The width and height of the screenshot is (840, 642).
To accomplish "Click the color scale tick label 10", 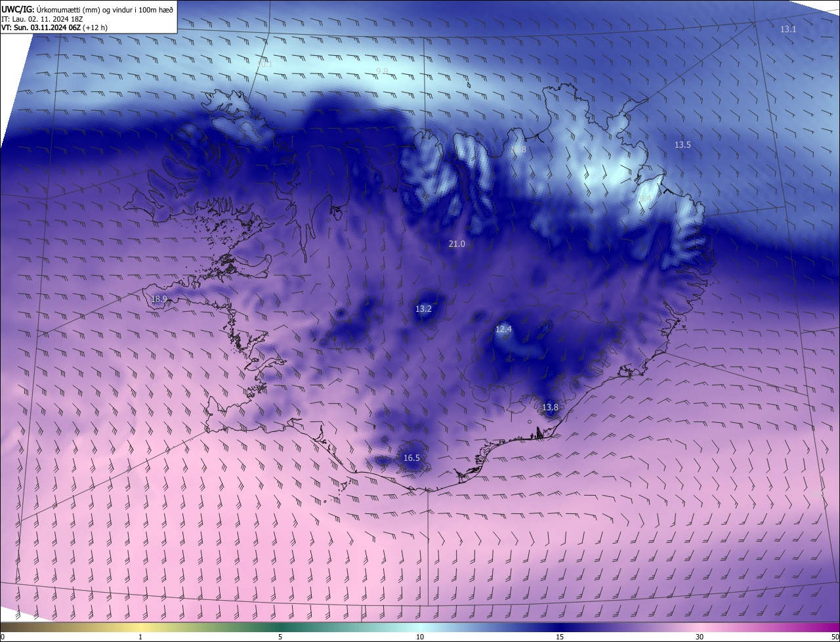I will click(x=420, y=637).
